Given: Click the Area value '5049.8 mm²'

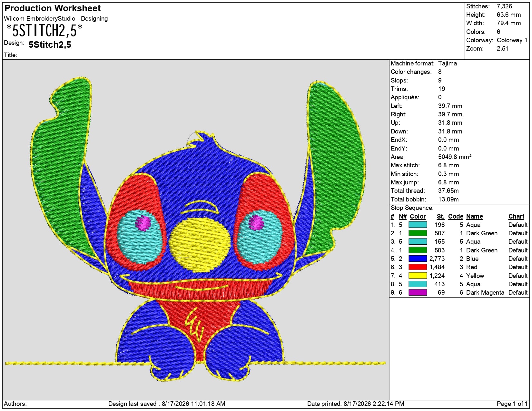Looking at the screenshot, I should pyautogui.click(x=455, y=157).
